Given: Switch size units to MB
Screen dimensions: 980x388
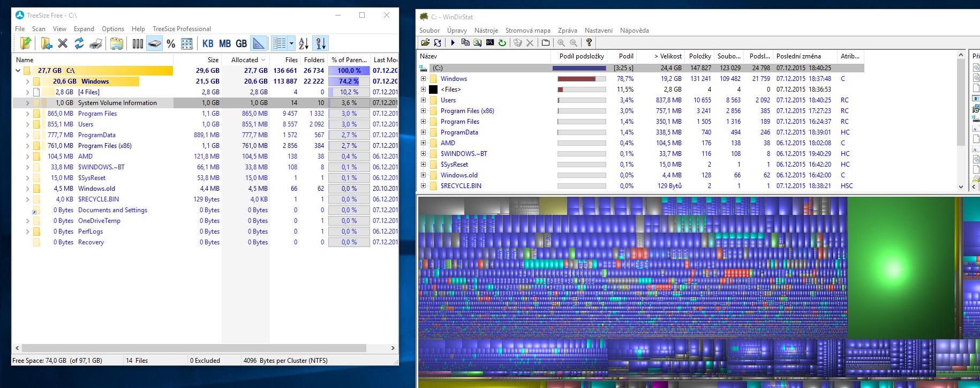Looking at the screenshot, I should click(225, 43).
